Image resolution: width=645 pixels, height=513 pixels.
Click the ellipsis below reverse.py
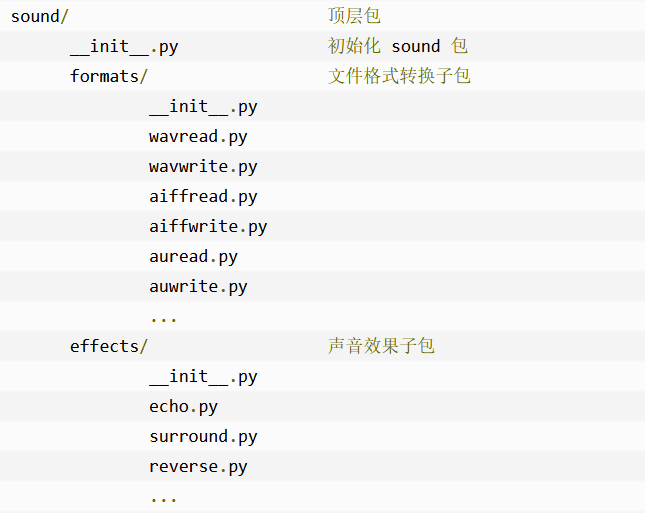click(x=163, y=498)
